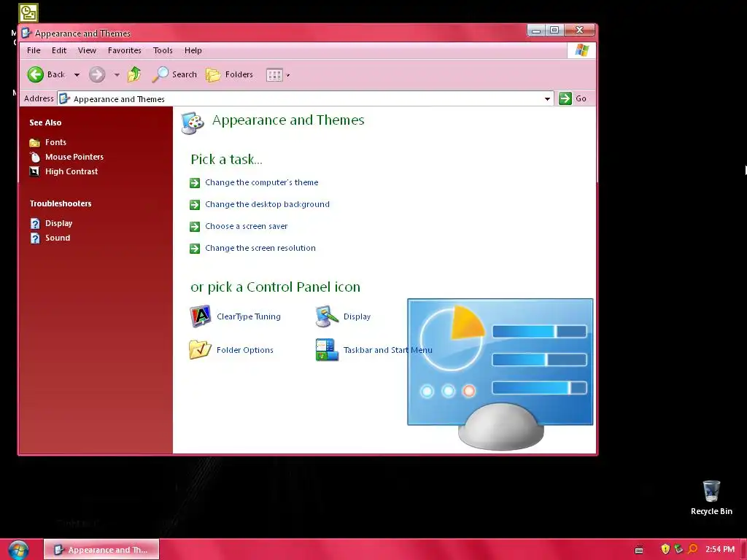This screenshot has width=747, height=560.
Task: Open the Favorites menu
Action: click(124, 50)
